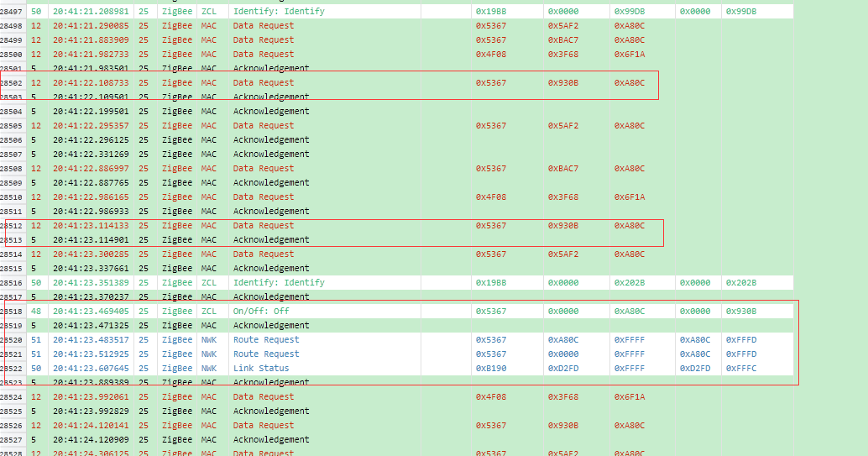Select packet number 28514
The width and height of the screenshot is (868, 456).
pyautogui.click(x=11, y=254)
